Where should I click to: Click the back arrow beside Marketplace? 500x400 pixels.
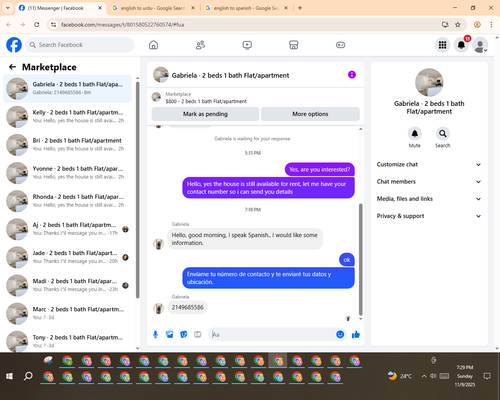[x=13, y=67]
